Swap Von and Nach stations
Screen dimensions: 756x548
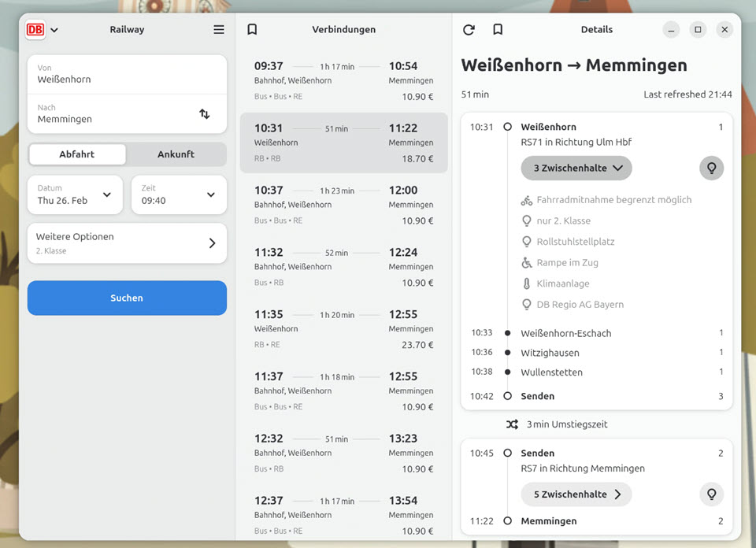[x=205, y=113]
